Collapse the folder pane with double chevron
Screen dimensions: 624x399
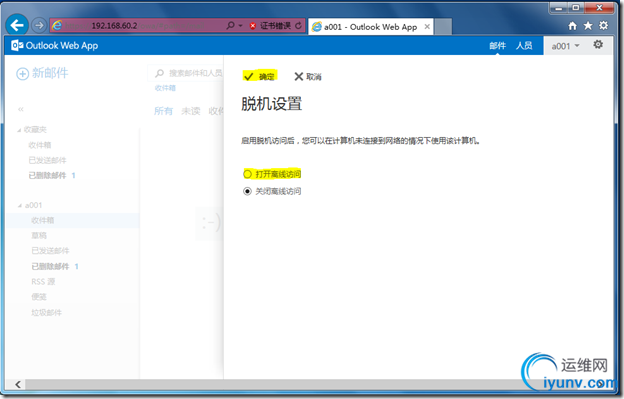21,109
